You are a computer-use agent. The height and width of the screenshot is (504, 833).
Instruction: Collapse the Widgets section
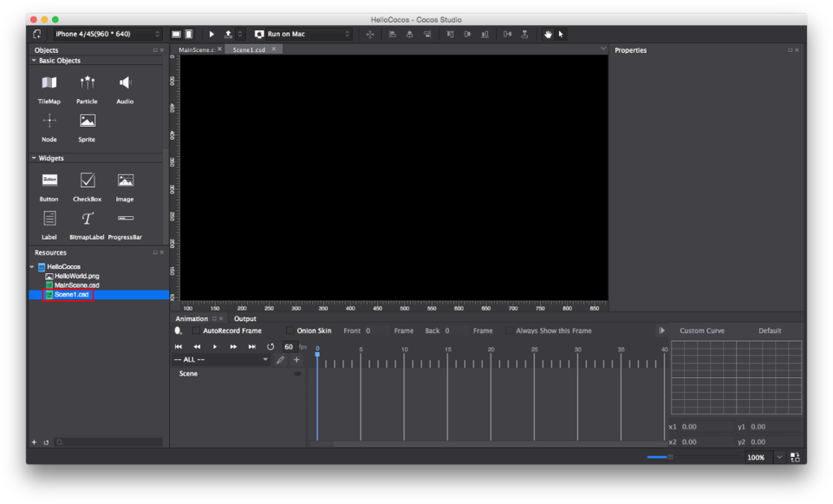[x=34, y=159]
